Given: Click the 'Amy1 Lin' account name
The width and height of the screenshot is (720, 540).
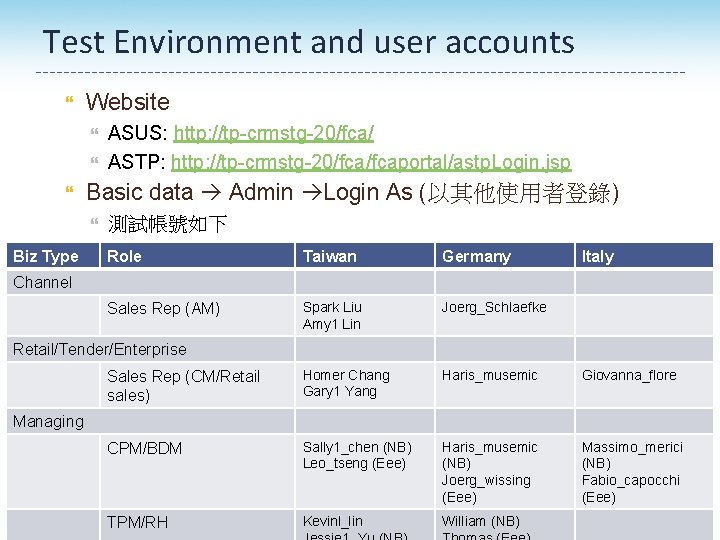Looking at the screenshot, I should click(332, 324).
